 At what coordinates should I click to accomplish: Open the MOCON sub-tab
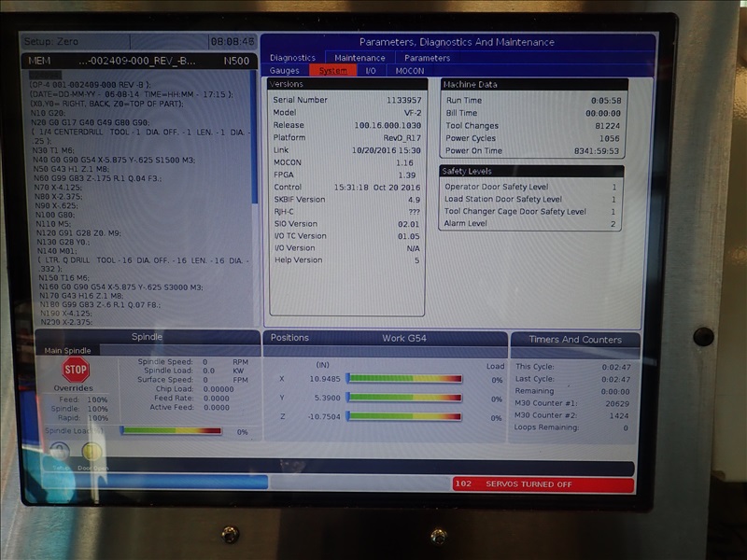tap(409, 71)
